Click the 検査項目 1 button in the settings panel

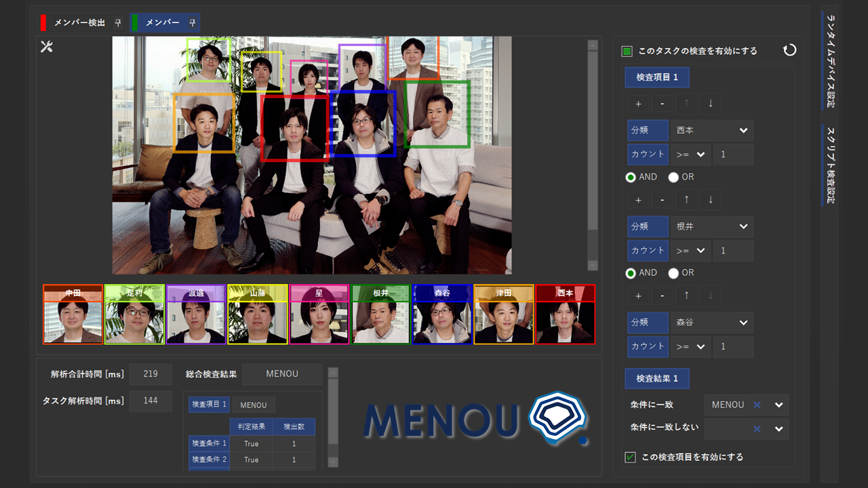coord(657,77)
